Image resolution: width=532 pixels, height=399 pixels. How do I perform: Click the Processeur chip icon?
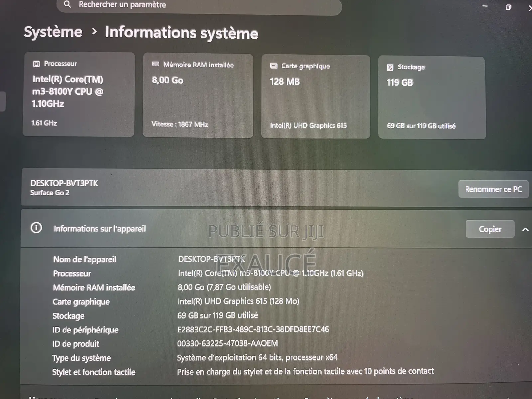pos(36,64)
